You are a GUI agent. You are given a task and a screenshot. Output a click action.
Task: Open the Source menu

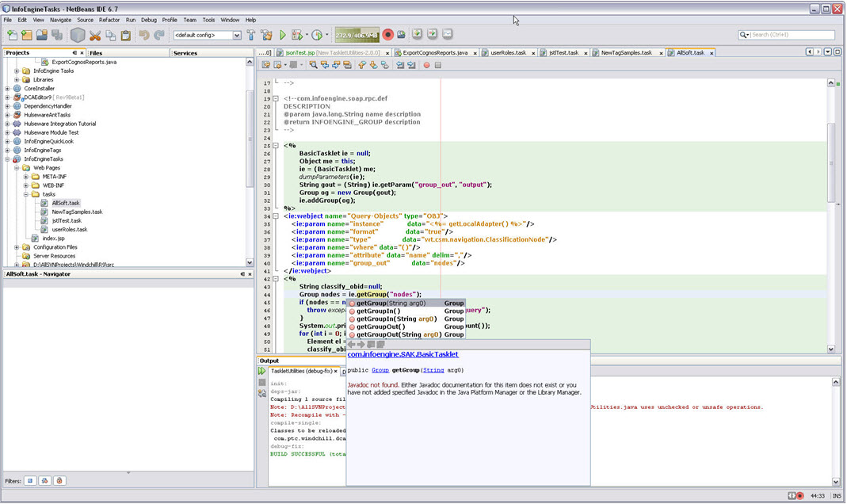coord(85,20)
